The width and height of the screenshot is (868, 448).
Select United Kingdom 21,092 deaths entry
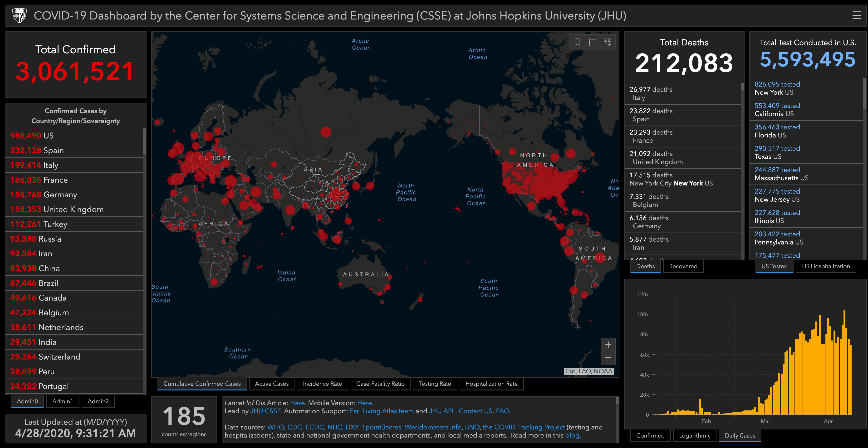682,158
